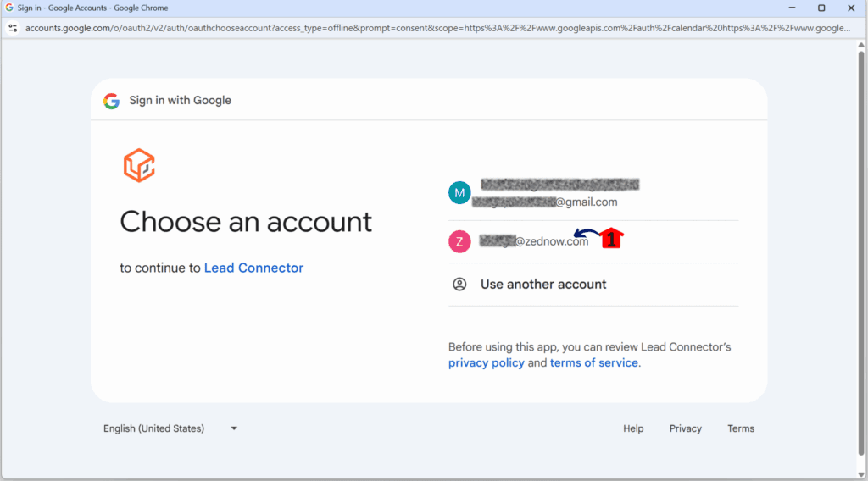
Task: Open the Terms footer link
Action: click(741, 428)
